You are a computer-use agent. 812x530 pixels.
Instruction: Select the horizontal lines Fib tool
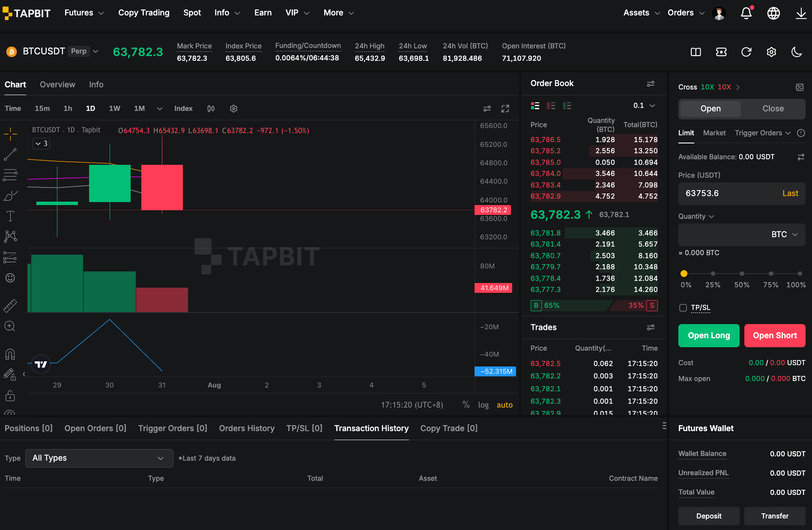pos(10,175)
